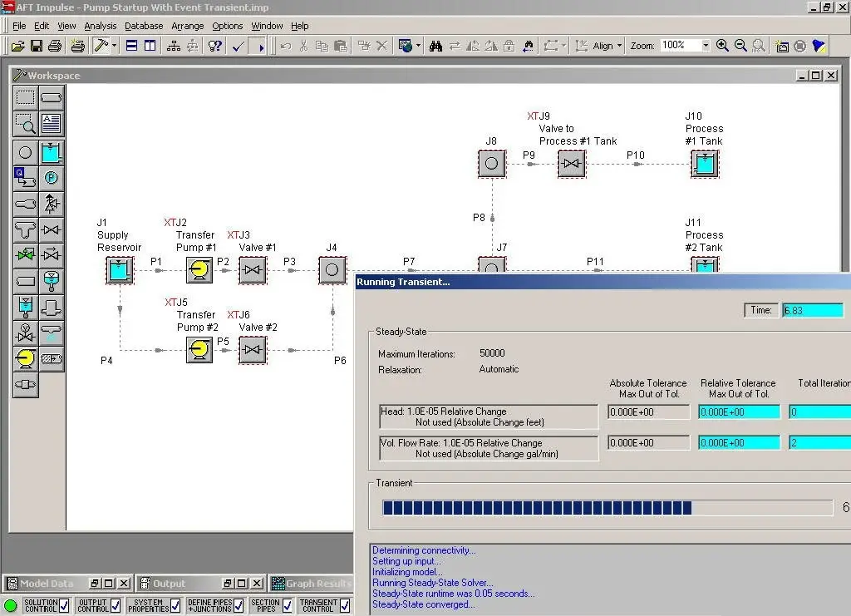Select the pump junction tool in toolbox

pos(26,358)
